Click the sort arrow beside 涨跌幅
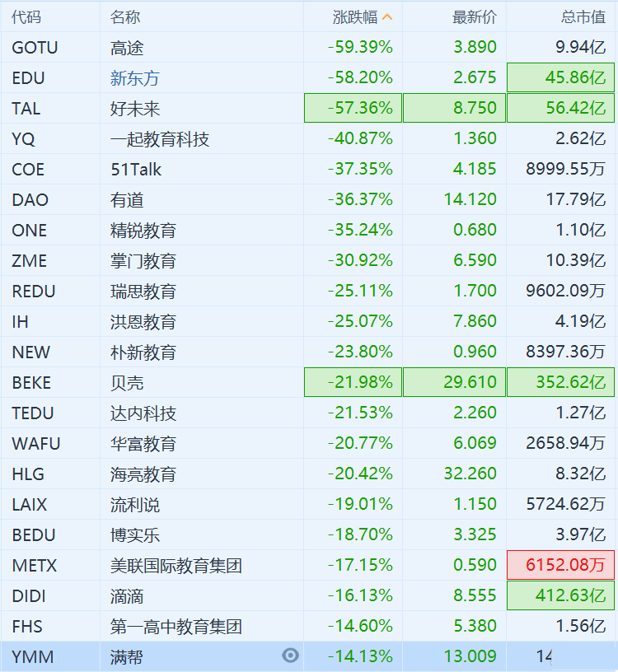The width and height of the screenshot is (618, 672). pyautogui.click(x=387, y=16)
